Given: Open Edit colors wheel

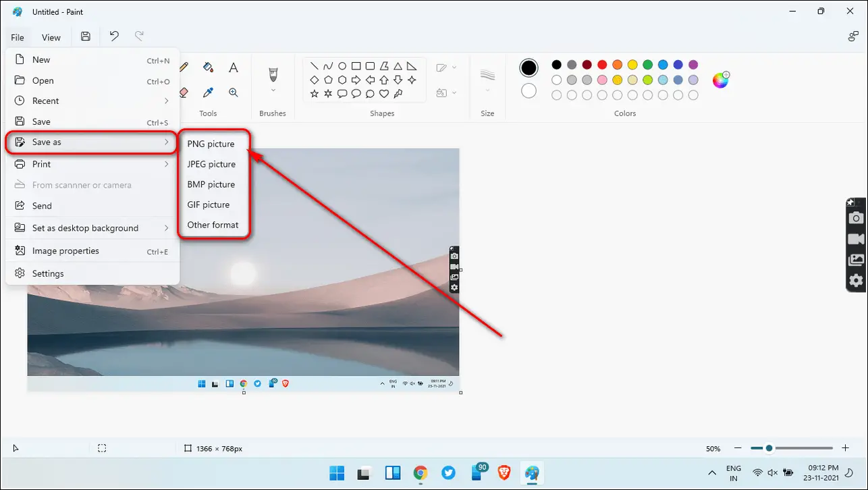Looking at the screenshot, I should point(722,80).
